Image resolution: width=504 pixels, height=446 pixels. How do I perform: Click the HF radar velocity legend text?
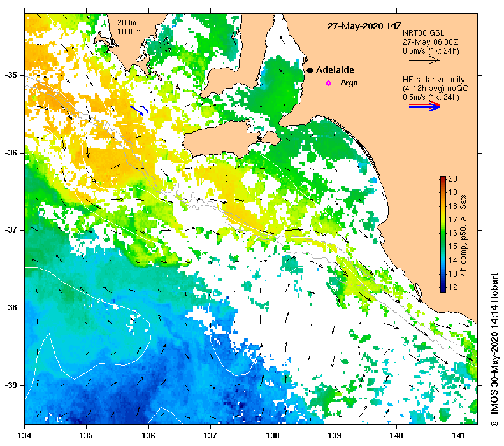[434, 80]
